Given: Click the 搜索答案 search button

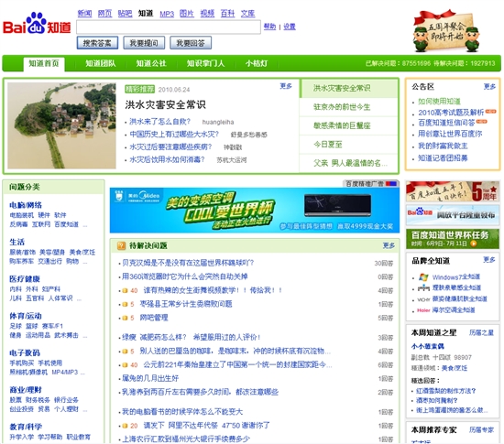Looking at the screenshot, I should click(x=97, y=43).
